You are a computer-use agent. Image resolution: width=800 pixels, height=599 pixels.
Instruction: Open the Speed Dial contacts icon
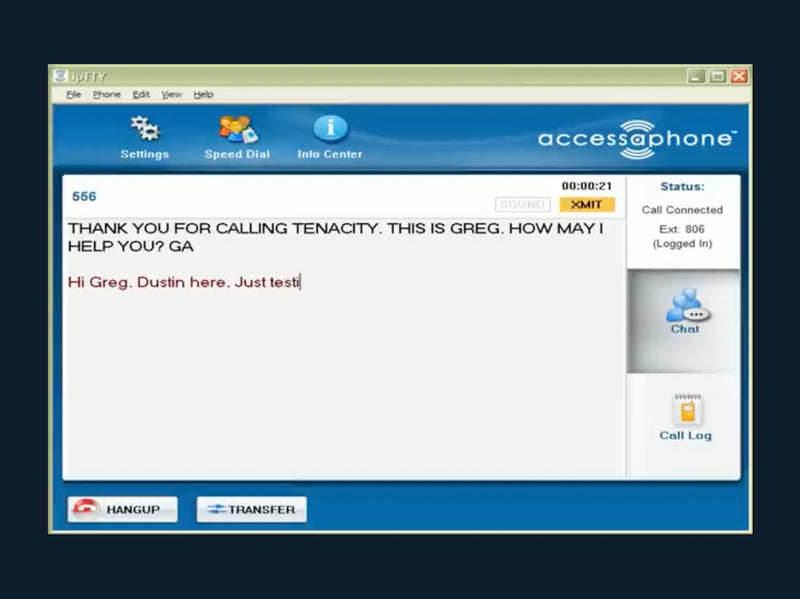click(238, 129)
